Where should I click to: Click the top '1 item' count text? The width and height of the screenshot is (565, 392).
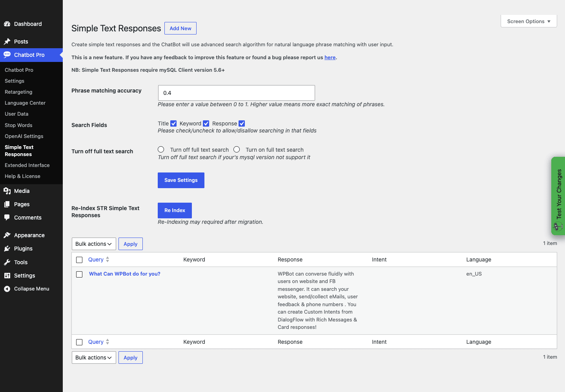[x=550, y=243]
